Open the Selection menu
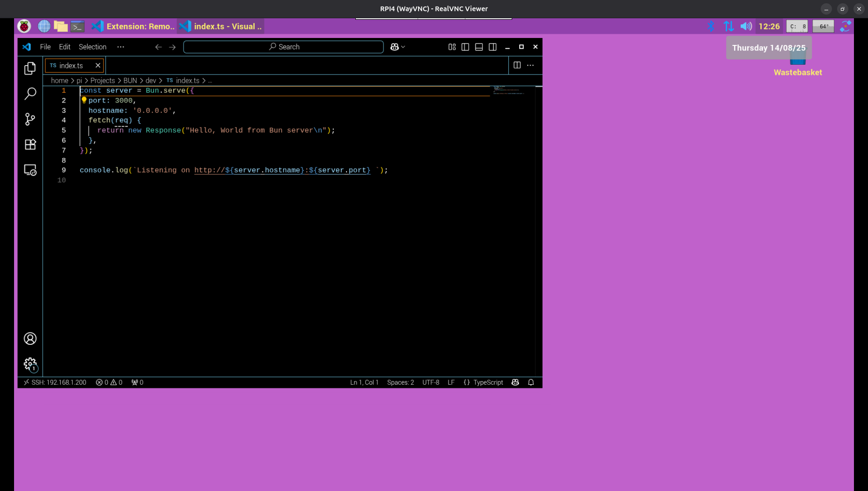868x491 pixels. click(93, 47)
